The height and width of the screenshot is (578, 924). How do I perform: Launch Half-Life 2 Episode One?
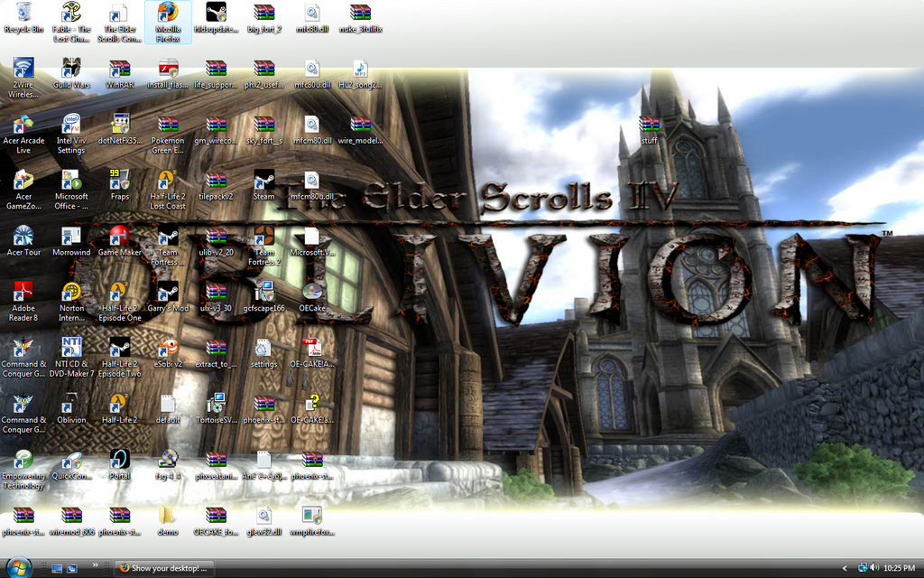[120, 302]
